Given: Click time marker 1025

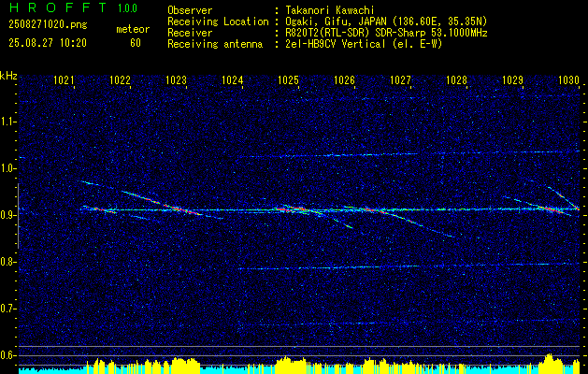Looking at the screenshot, I should tap(288, 79).
